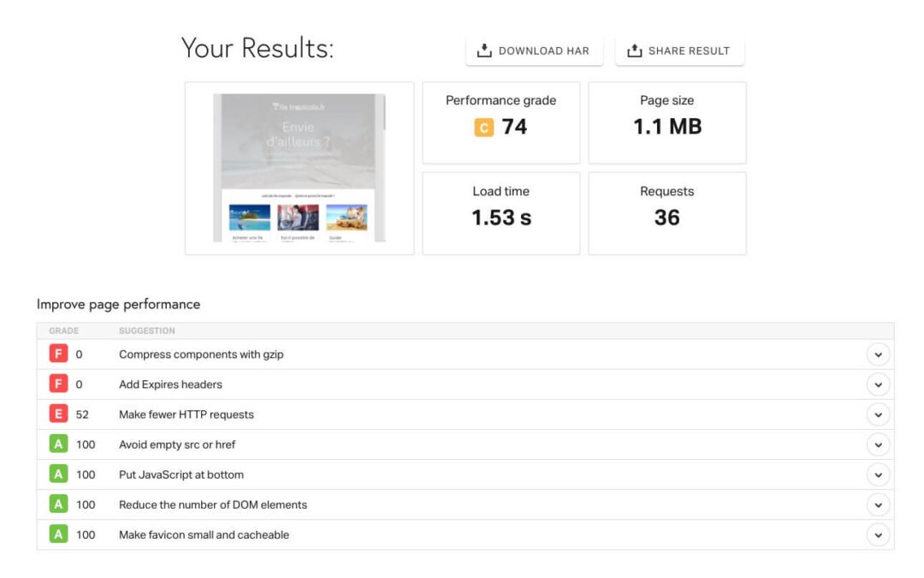Click the Load time label
This screenshot has height=578, width=924.
(x=500, y=191)
